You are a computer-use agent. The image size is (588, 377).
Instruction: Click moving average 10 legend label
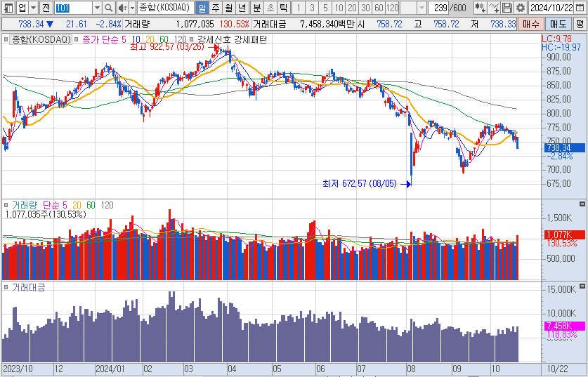(x=136, y=39)
